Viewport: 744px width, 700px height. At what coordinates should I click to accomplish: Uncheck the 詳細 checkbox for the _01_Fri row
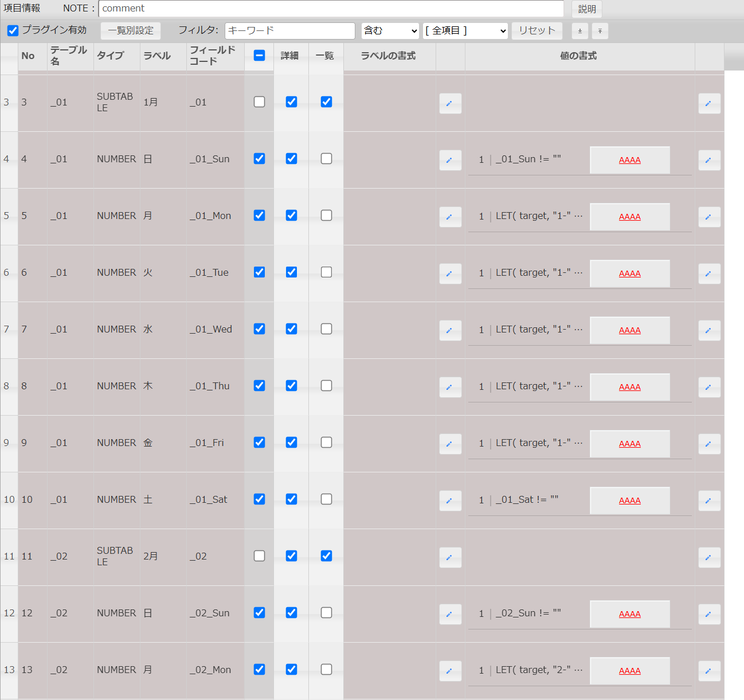291,443
